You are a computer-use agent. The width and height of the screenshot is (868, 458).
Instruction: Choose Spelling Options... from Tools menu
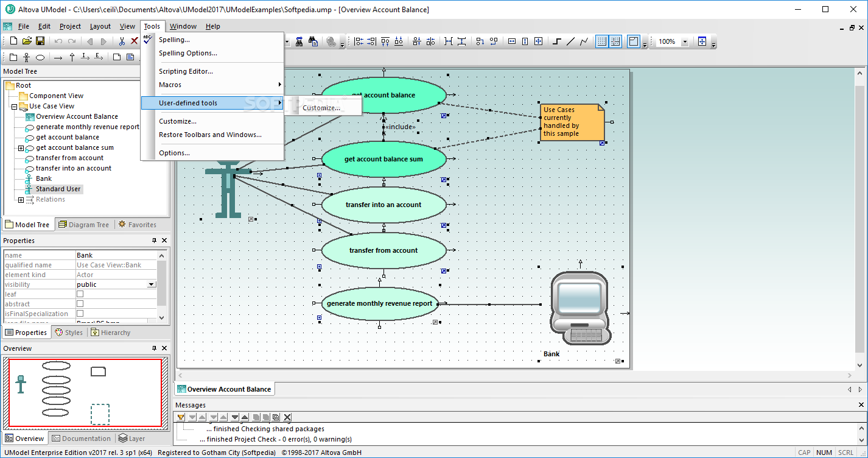click(212, 53)
